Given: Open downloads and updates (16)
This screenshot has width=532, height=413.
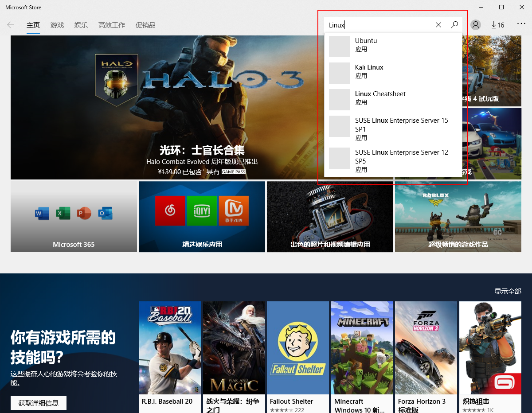Looking at the screenshot, I should tap(498, 25).
